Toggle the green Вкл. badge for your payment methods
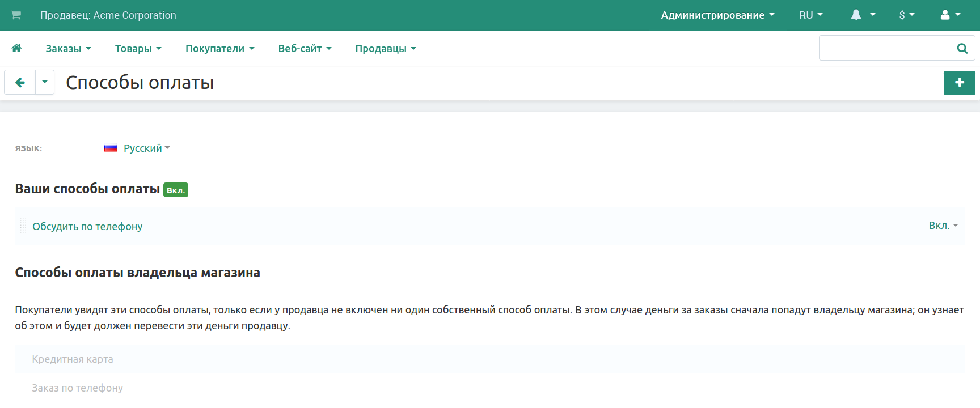 click(176, 190)
